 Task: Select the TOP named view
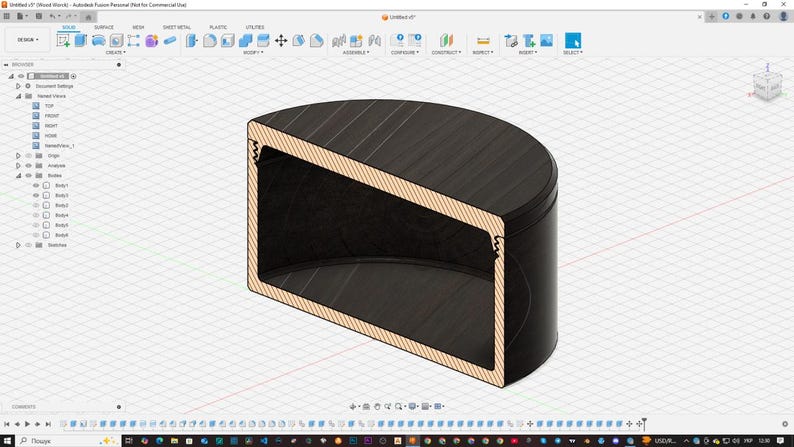pos(49,106)
